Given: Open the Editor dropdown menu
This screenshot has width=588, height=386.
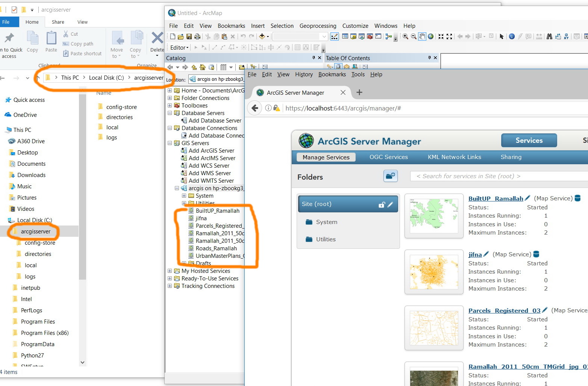Looking at the screenshot, I should click(x=179, y=47).
